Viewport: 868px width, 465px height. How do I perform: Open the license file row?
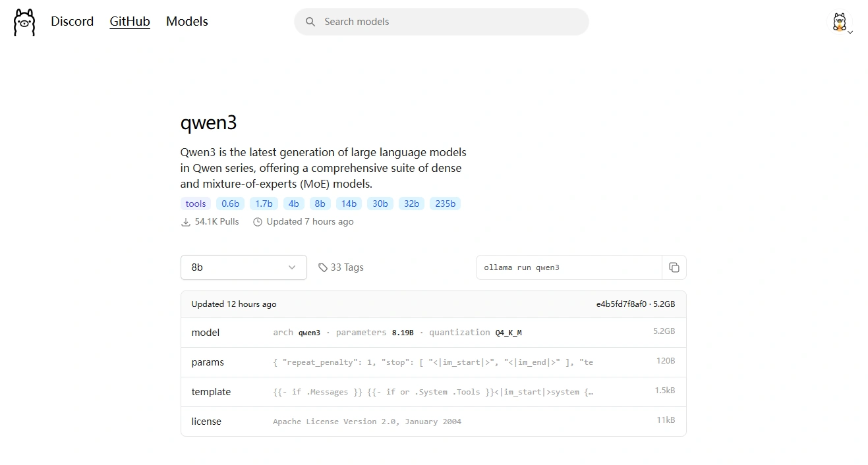tap(434, 422)
